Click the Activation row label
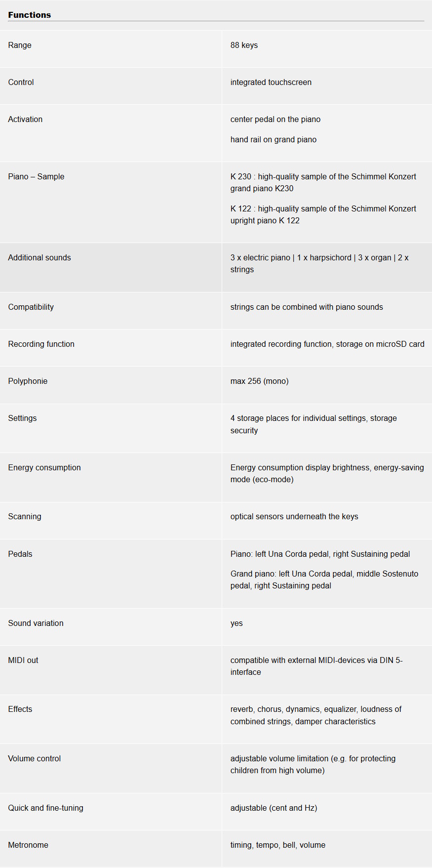432x868 pixels. [25, 119]
